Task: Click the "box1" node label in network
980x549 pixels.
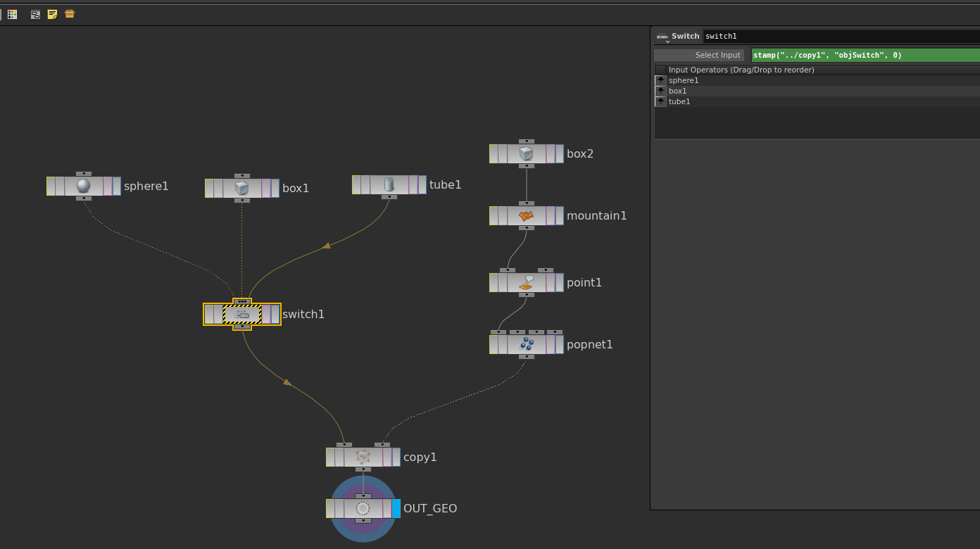Action: click(x=296, y=189)
